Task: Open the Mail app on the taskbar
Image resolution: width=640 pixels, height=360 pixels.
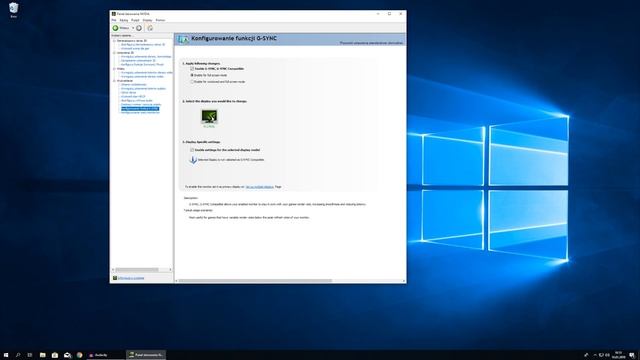Action: pos(67,355)
